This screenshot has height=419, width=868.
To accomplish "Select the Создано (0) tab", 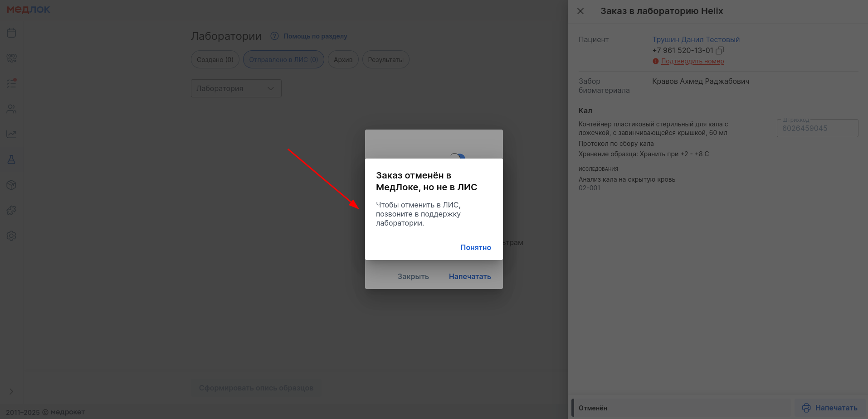I will tap(215, 59).
